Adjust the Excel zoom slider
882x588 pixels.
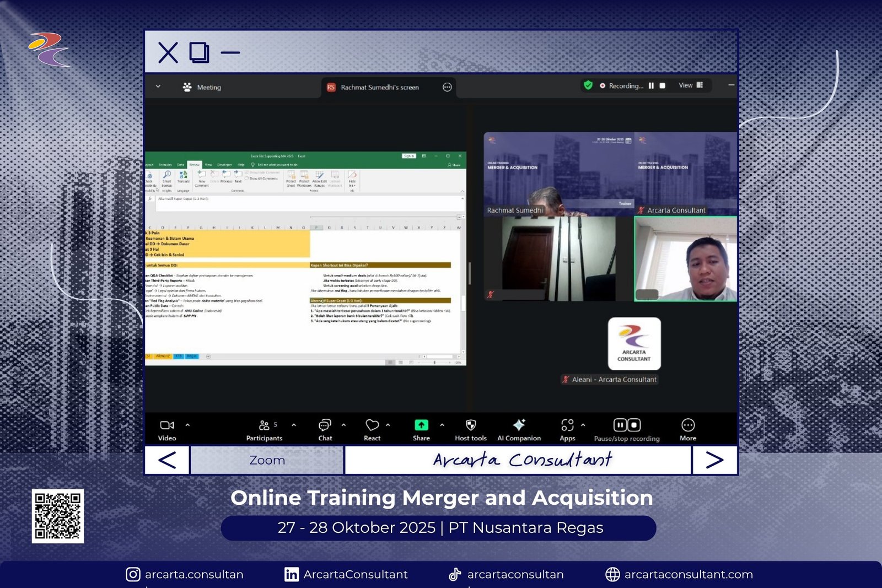(434, 363)
